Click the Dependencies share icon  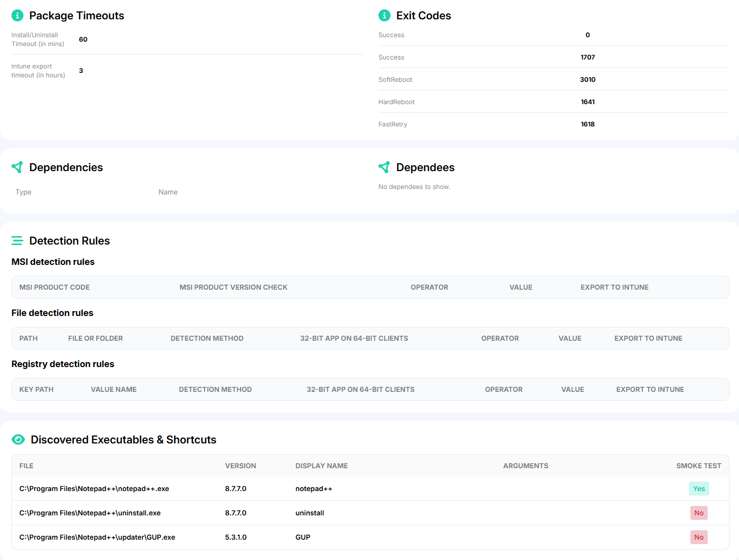17,167
